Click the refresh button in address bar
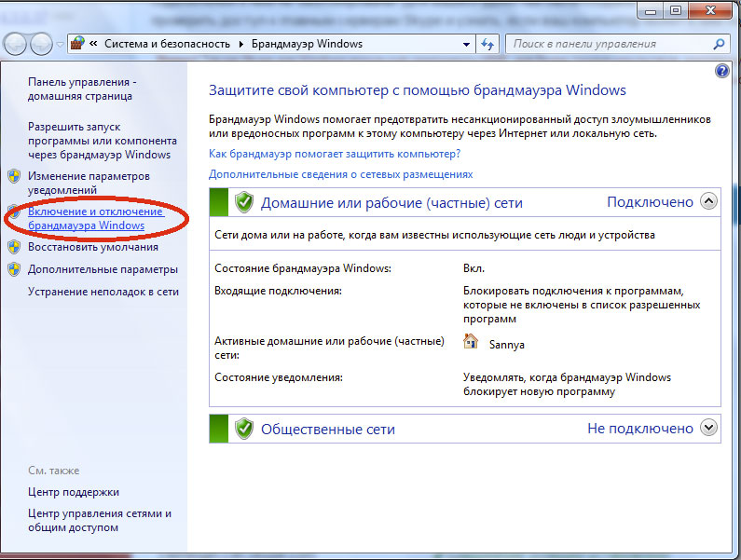 coord(487,45)
